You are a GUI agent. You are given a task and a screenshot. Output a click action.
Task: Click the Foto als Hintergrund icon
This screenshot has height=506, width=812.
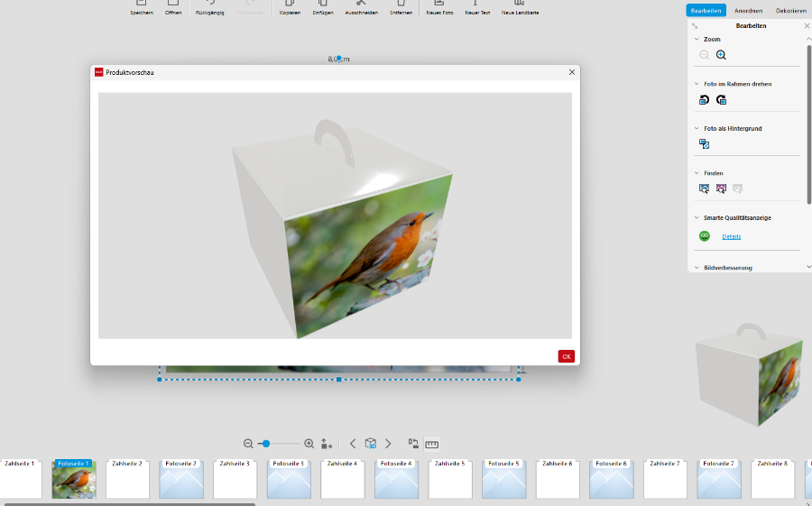point(705,144)
